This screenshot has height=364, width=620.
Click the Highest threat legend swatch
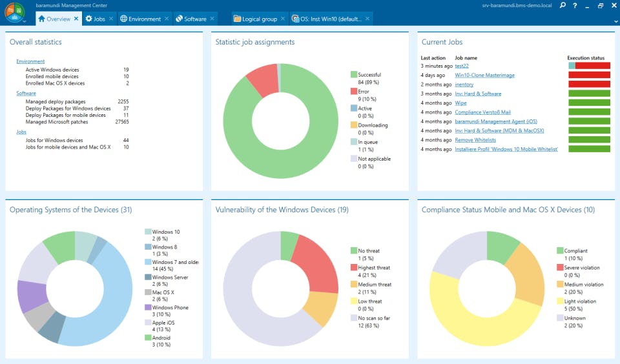point(354,267)
